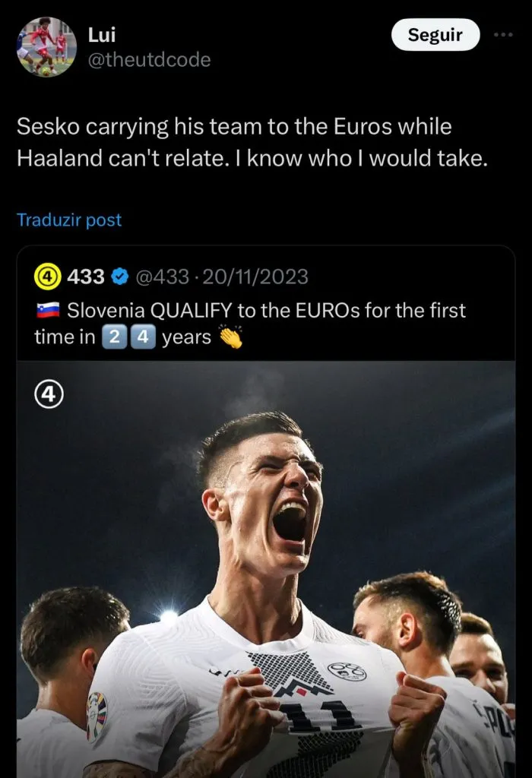Viewport: 532px width, 778px height.
Task: Click the blue number 2 keycap emoji
Action: [112, 337]
